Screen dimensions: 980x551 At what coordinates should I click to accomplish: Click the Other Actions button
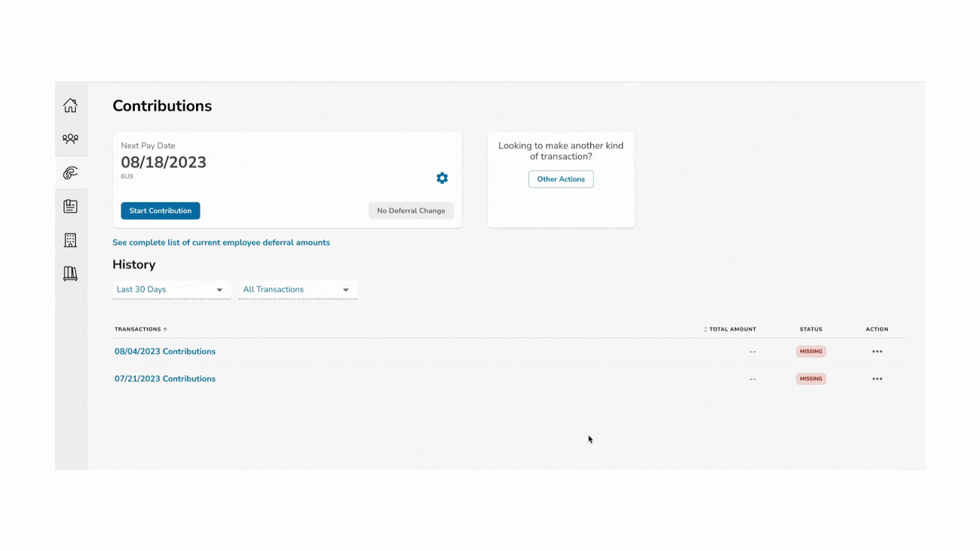560,179
